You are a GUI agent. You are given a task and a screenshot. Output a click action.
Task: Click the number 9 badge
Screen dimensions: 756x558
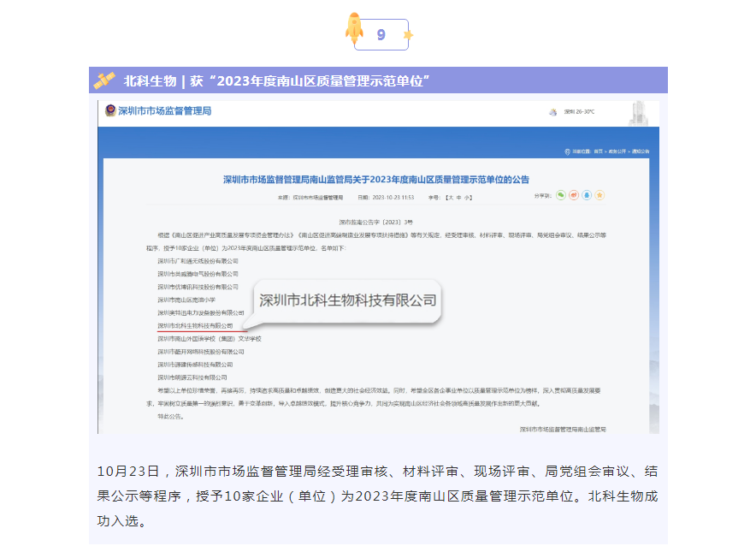coord(381,35)
